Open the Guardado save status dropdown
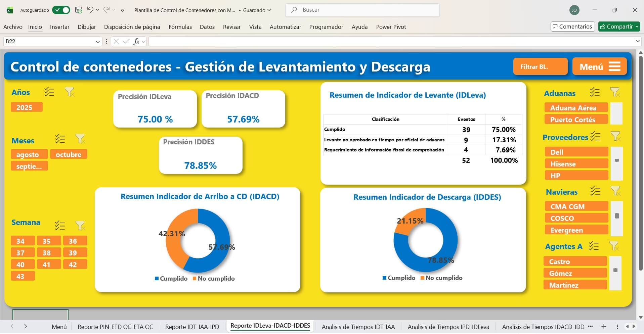The height and width of the screenshot is (334, 644). [269, 10]
